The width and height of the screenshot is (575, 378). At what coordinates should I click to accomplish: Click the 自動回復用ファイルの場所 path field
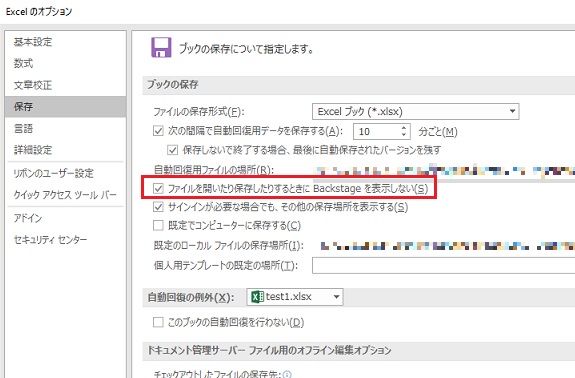tap(445, 170)
